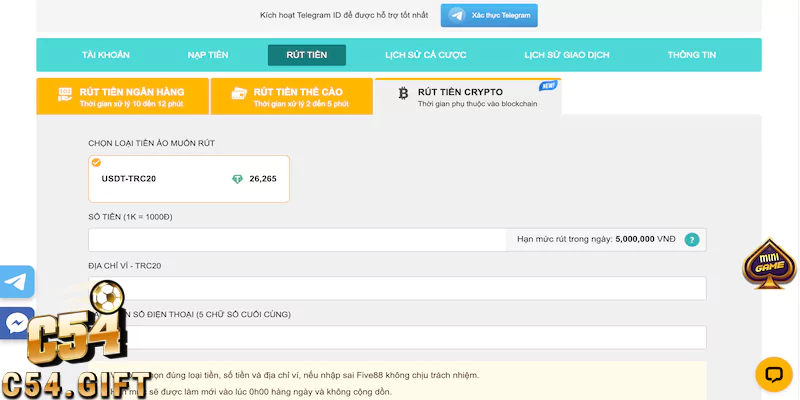The image size is (800, 400).
Task: Select the USDT-TRC20 currency option
Action: (x=189, y=179)
